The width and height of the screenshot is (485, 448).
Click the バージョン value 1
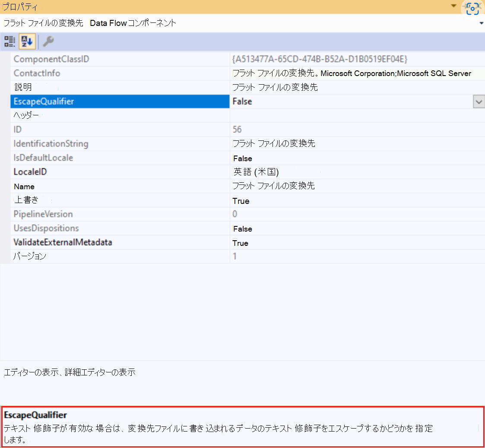[235, 257]
